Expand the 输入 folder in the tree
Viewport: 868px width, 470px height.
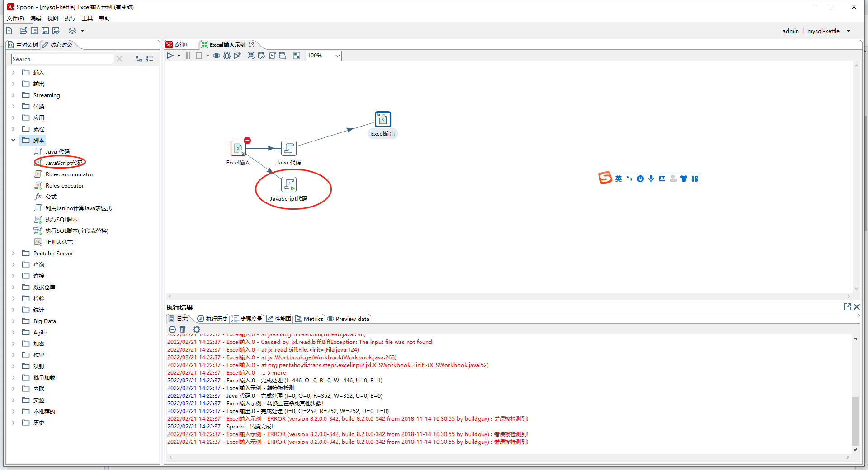(x=14, y=72)
